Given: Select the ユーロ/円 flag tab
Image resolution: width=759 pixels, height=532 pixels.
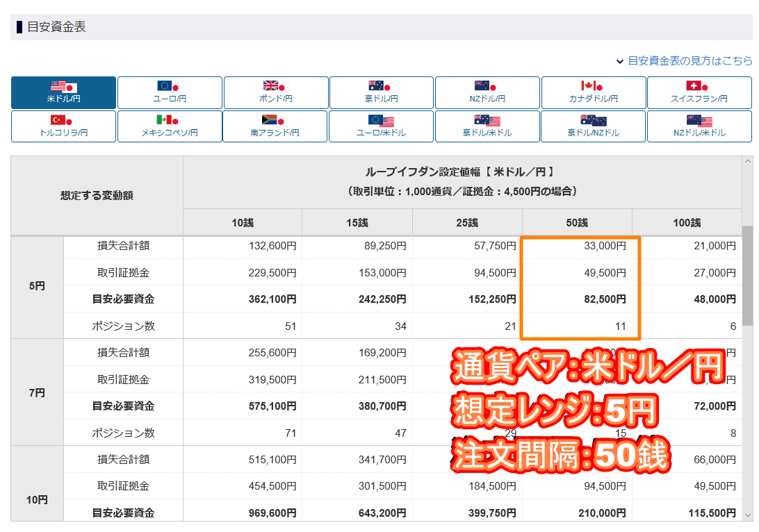Looking at the screenshot, I should tap(170, 92).
